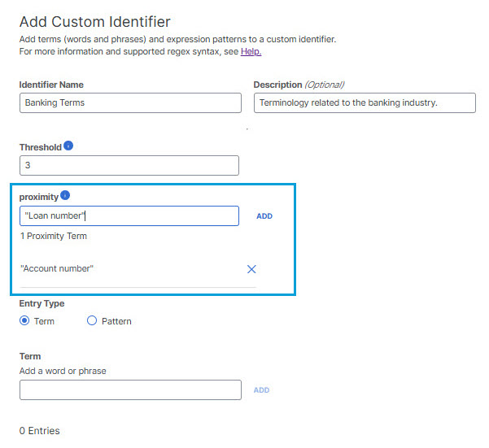489x448 pixels.
Task: Open the Help link
Action: coord(251,51)
